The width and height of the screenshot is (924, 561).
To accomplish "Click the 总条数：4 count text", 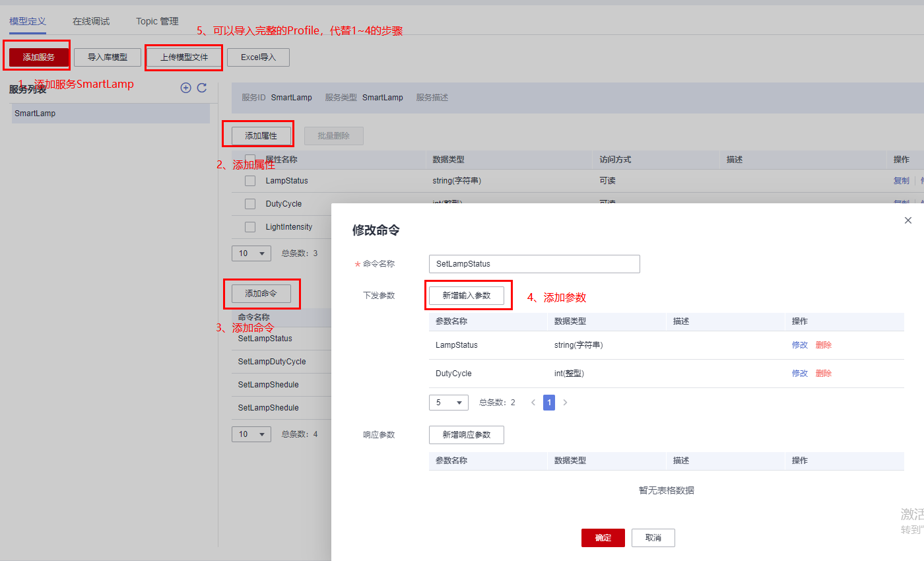I will click(x=300, y=434).
